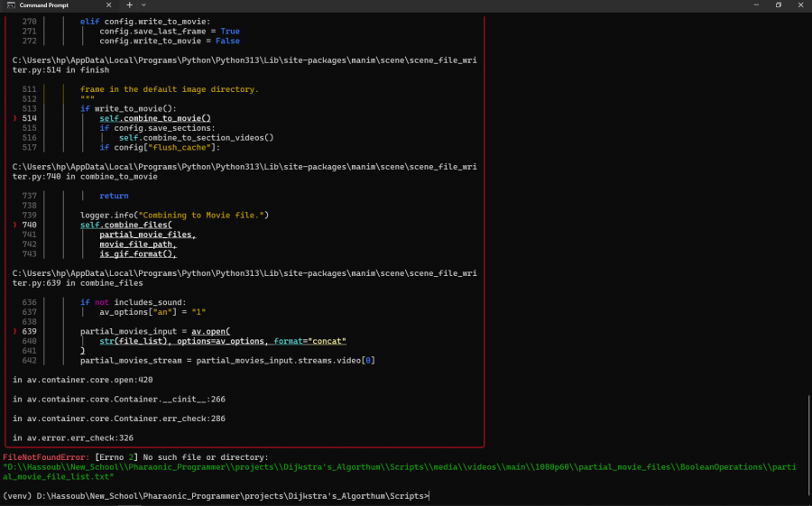Open a new terminal tab
Image resolution: width=812 pixels, height=506 pixels.
pyautogui.click(x=128, y=5)
